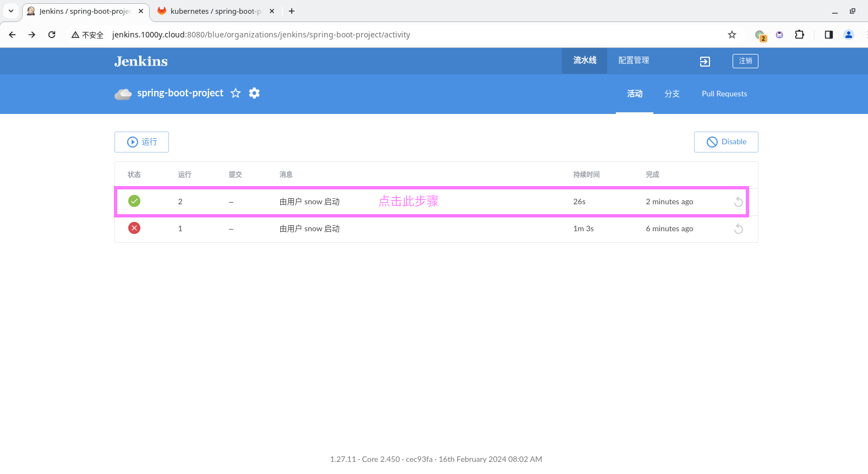868x474 pixels.
Task: Click the Disable pipeline button
Action: (x=726, y=142)
